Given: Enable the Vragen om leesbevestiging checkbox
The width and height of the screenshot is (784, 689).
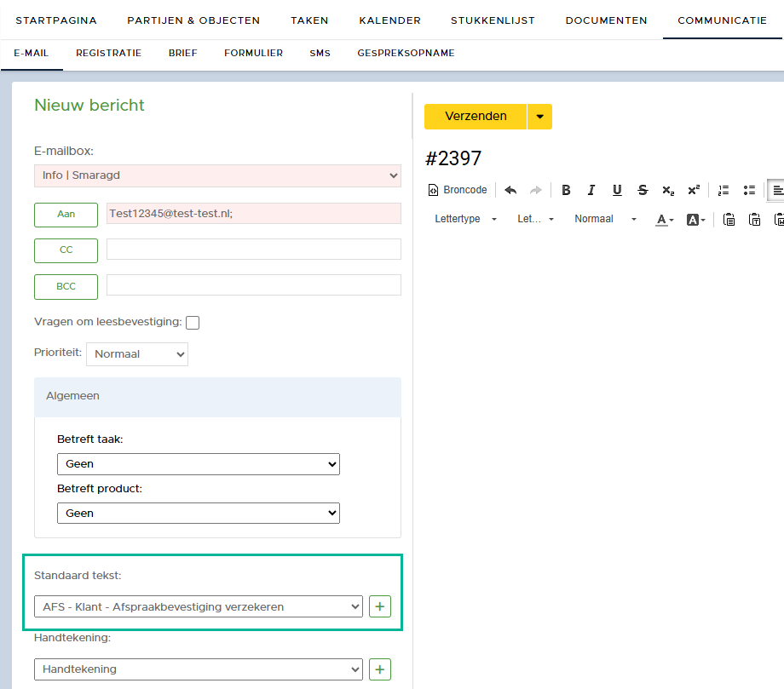Looking at the screenshot, I should 193,323.
